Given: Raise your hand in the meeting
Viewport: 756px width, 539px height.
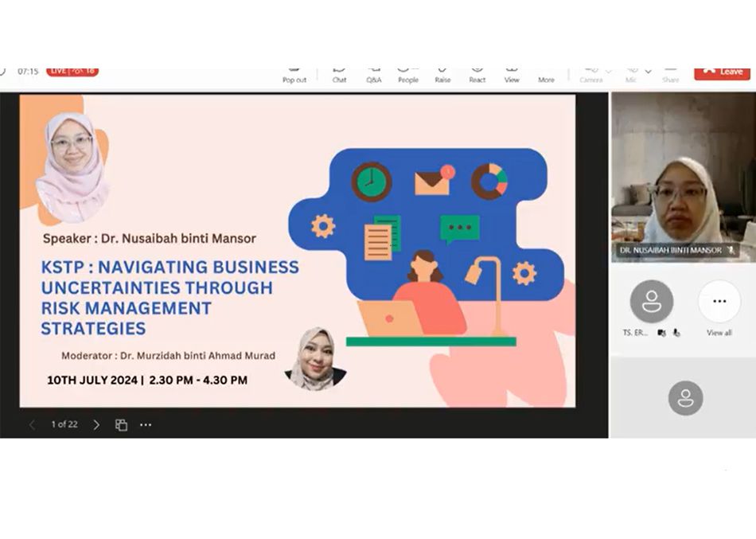Looking at the screenshot, I should tap(442, 74).
